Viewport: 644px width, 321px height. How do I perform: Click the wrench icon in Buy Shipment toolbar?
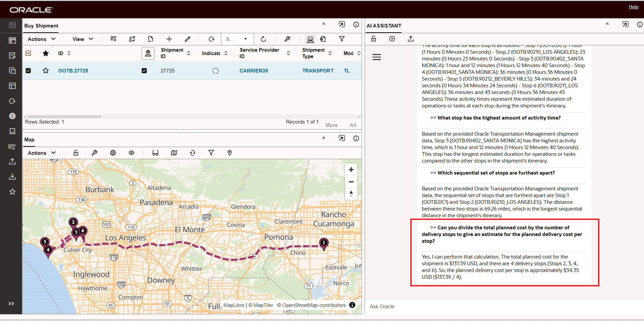[x=287, y=39]
